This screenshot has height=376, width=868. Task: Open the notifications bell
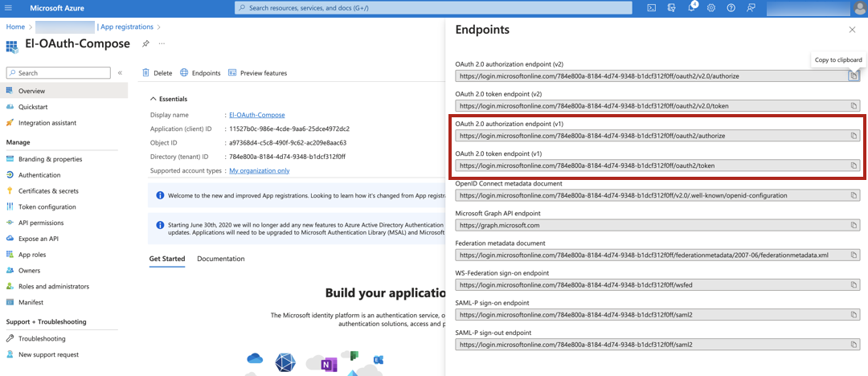pyautogui.click(x=691, y=8)
